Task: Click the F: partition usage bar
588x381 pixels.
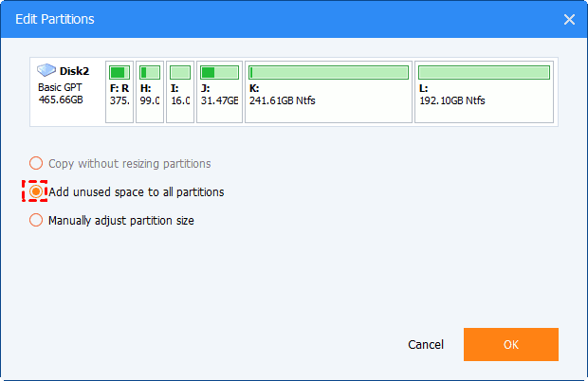Action: pyautogui.click(x=119, y=72)
